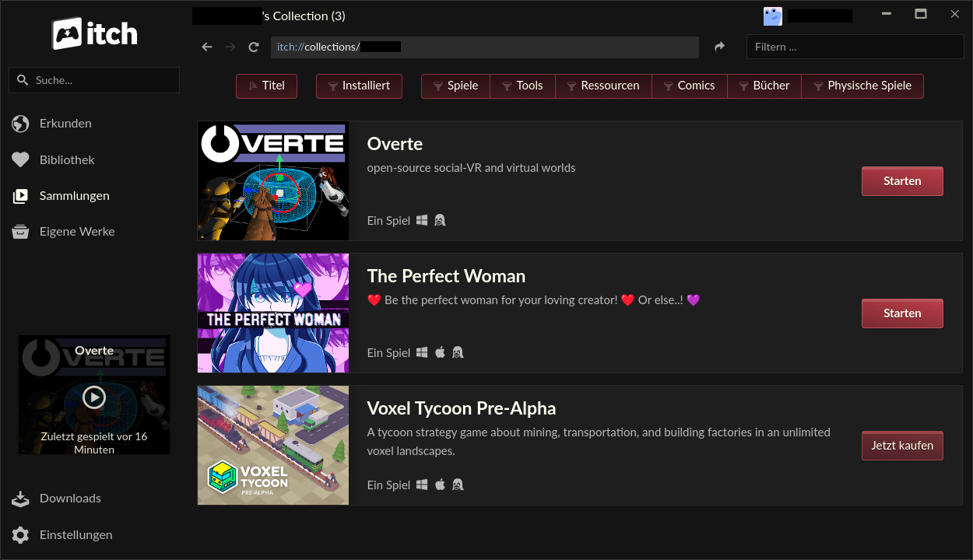Start The Perfect Woman via Starten
The width and height of the screenshot is (973, 560).
(902, 313)
